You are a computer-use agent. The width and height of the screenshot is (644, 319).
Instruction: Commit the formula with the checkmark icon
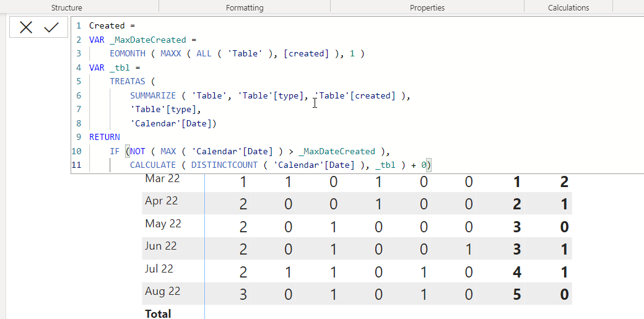(52, 27)
